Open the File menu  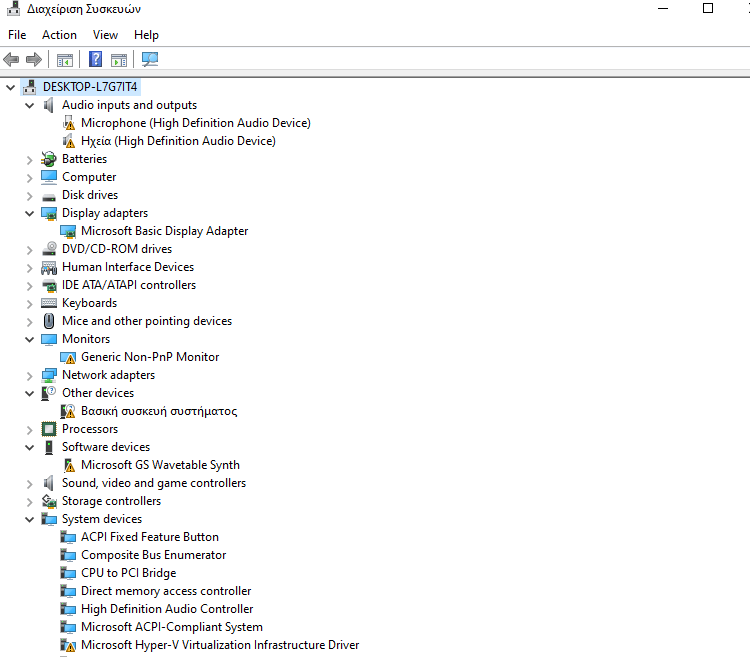(17, 35)
